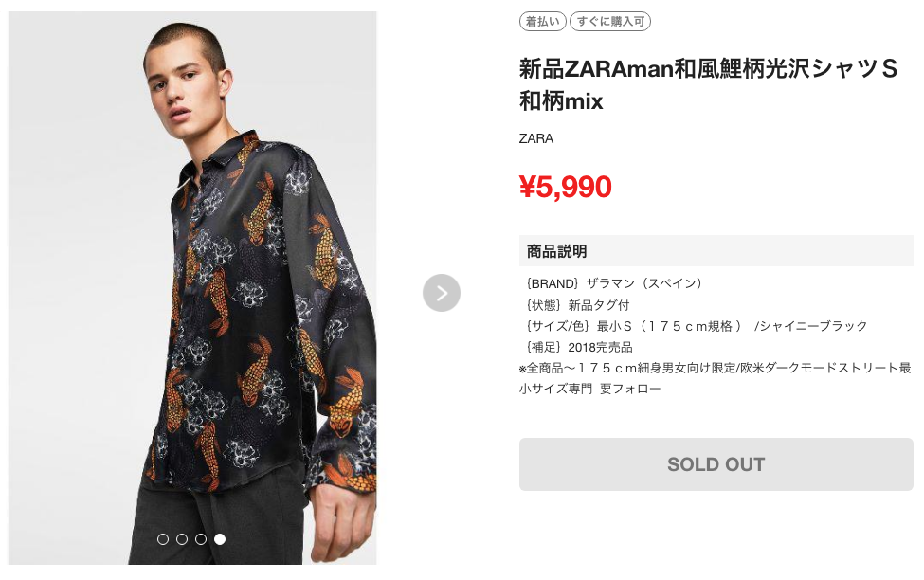Select the third carousel dot indicator
Image resolution: width=924 pixels, height=580 pixels.
[x=201, y=539]
